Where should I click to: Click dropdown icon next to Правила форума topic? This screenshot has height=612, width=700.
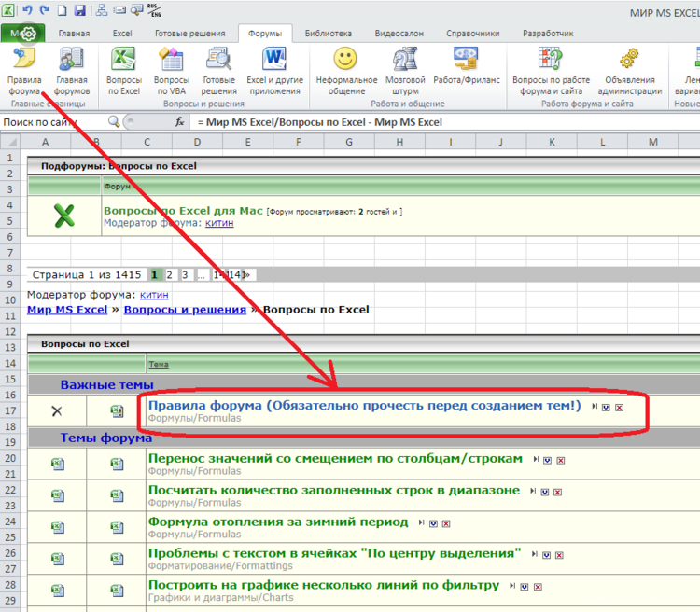606,407
